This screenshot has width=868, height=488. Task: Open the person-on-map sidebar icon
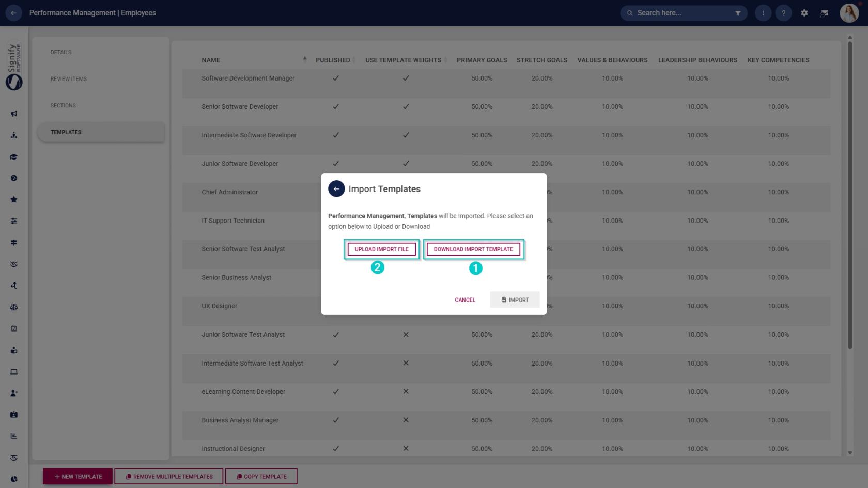[14, 135]
